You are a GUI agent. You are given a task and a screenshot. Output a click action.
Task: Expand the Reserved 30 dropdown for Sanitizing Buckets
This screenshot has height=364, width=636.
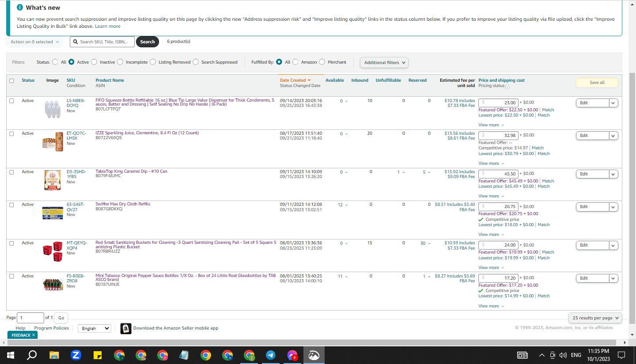pos(425,243)
